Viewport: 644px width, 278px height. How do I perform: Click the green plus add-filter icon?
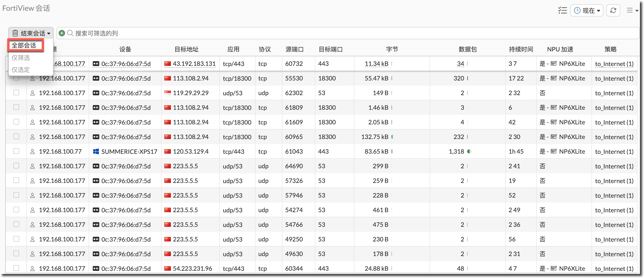point(62,33)
